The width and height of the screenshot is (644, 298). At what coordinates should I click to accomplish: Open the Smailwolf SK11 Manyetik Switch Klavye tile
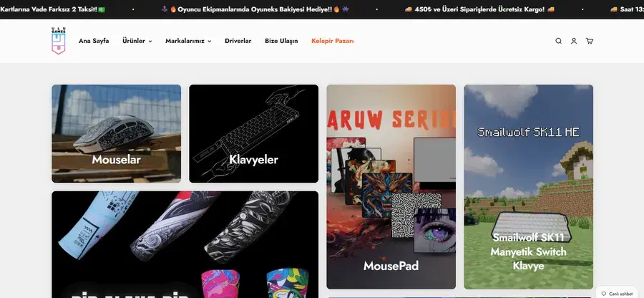(528, 187)
